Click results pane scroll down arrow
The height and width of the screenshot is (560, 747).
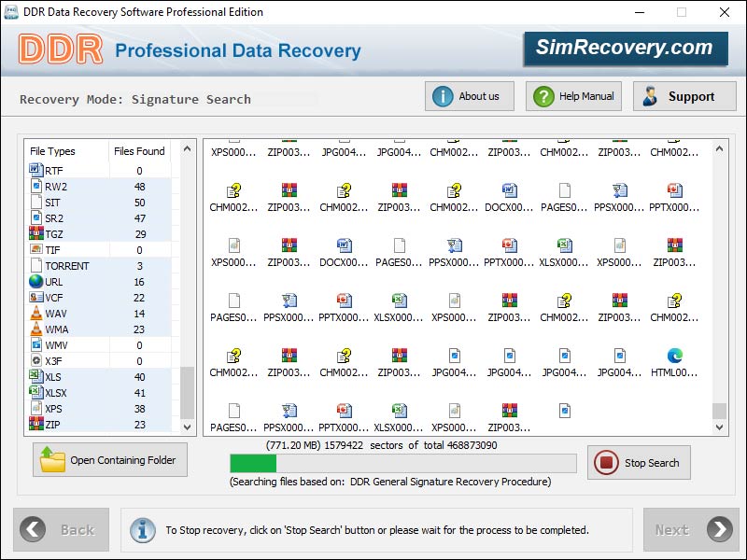tap(719, 427)
